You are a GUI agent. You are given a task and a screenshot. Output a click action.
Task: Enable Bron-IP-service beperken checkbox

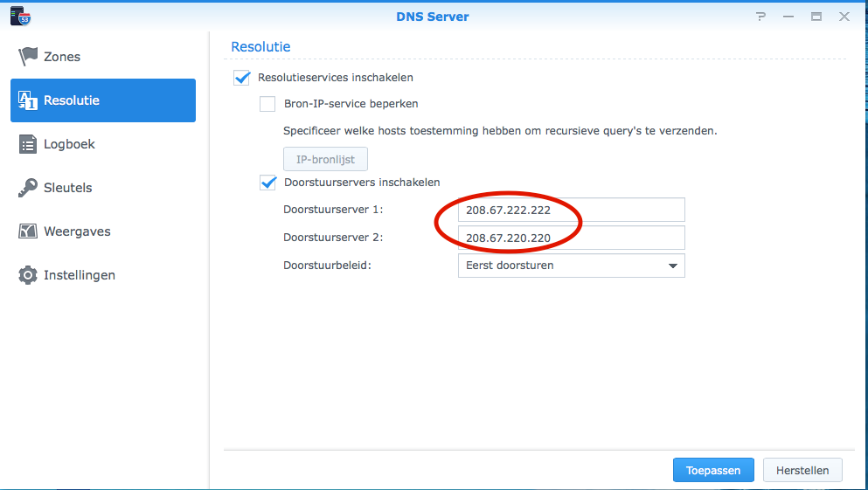point(267,104)
